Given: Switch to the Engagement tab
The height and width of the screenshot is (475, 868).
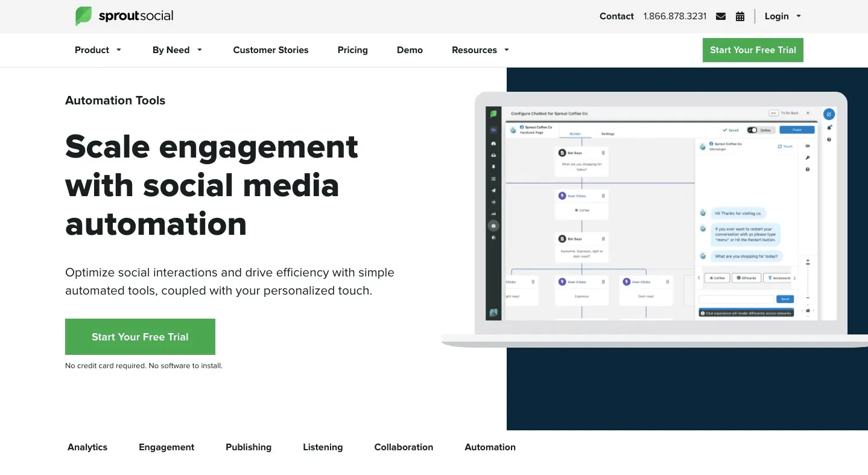Looking at the screenshot, I should pyautogui.click(x=166, y=447).
